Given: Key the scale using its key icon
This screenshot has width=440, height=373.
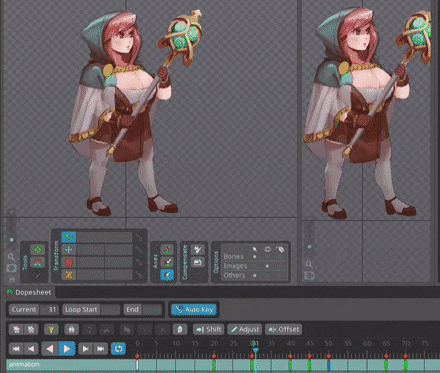Looking at the screenshot, I should coord(139,263).
